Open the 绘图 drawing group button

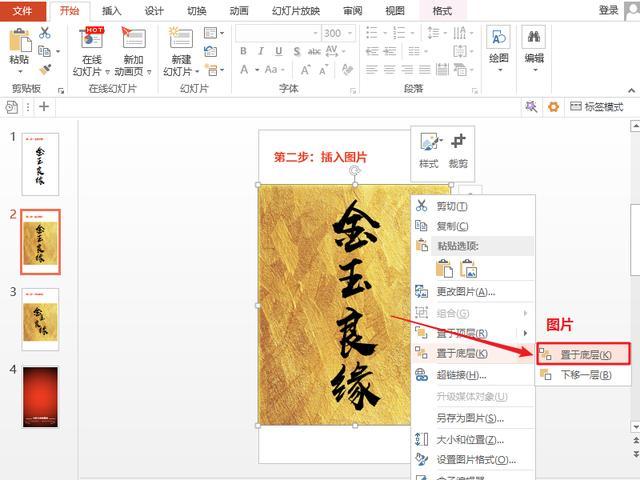[x=498, y=49]
